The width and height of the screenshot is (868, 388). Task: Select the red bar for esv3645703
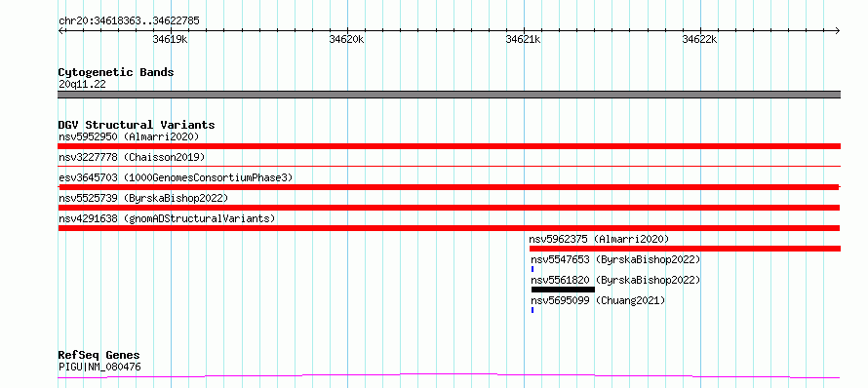point(449,187)
